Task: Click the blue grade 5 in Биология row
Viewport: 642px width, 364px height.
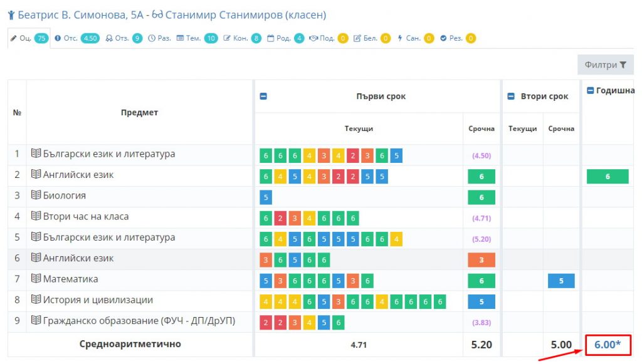Action: (266, 197)
